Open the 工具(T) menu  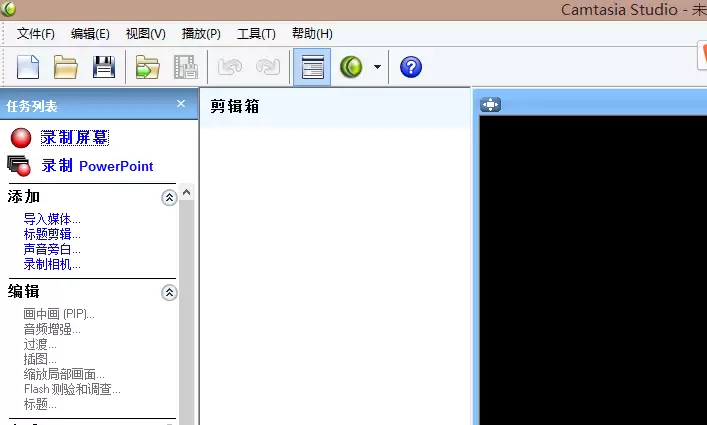click(256, 34)
